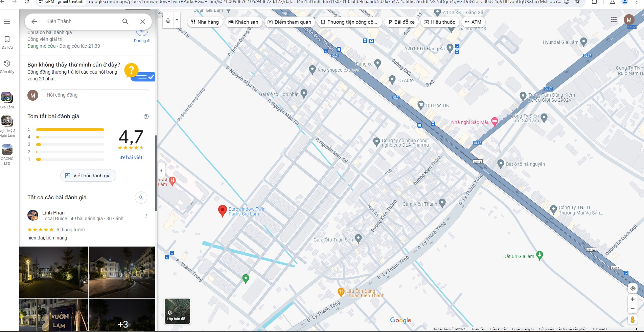The height and width of the screenshot is (332, 644).
Task: Open the three-dot menu for Linh Phan's review
Action: (x=146, y=216)
